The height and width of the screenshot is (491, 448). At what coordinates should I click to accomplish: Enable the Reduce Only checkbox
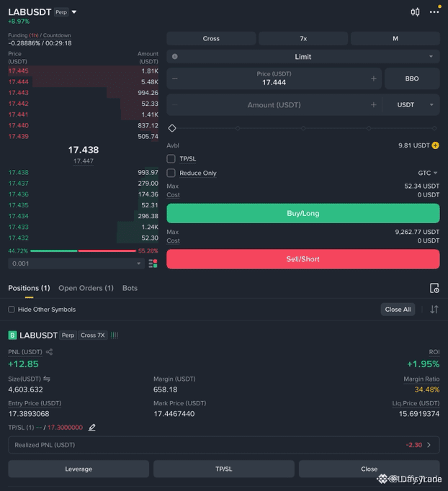[x=171, y=173]
